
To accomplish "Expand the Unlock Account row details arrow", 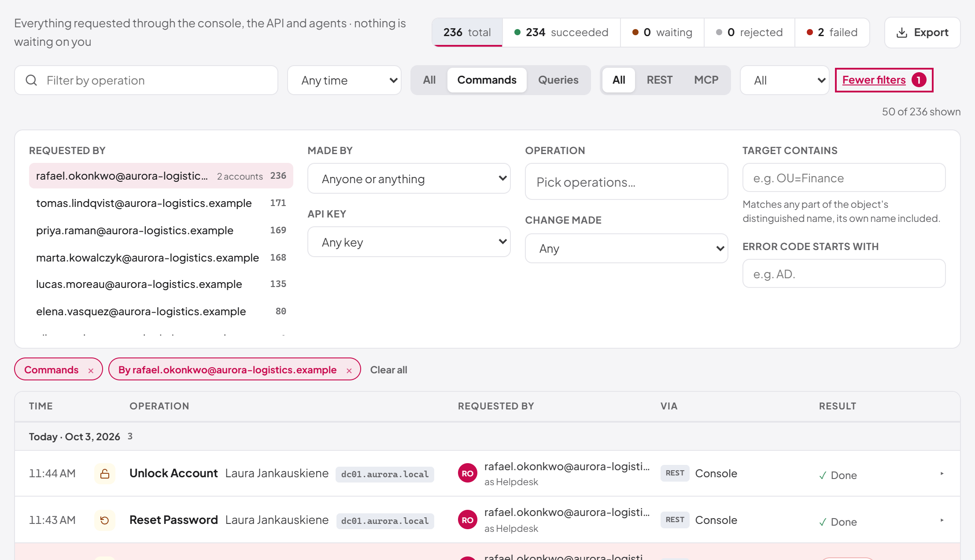I will [x=942, y=474].
